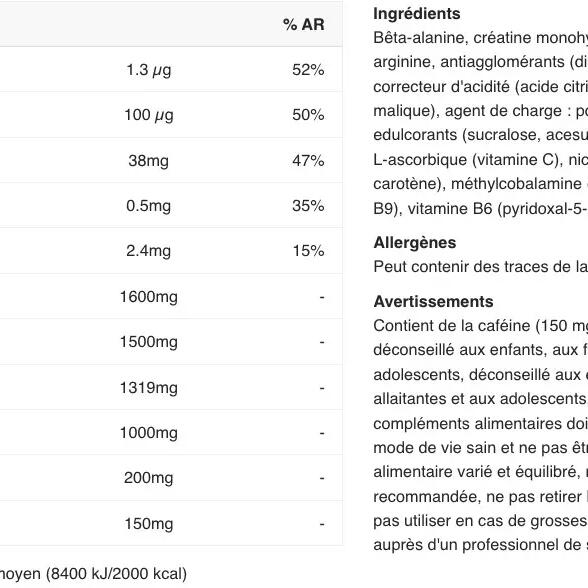588x588 pixels.
Task: Click the 1500mg table cell
Action: [148, 342]
